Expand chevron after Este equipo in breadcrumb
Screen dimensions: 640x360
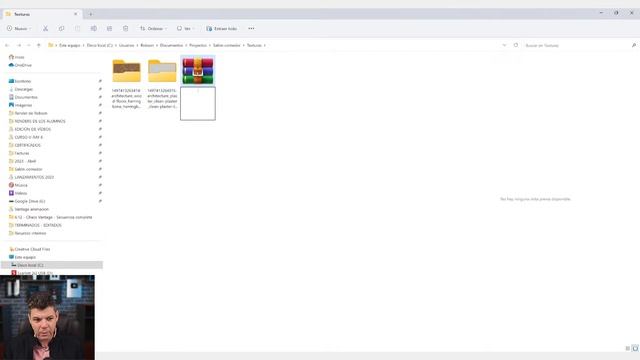click(x=84, y=45)
